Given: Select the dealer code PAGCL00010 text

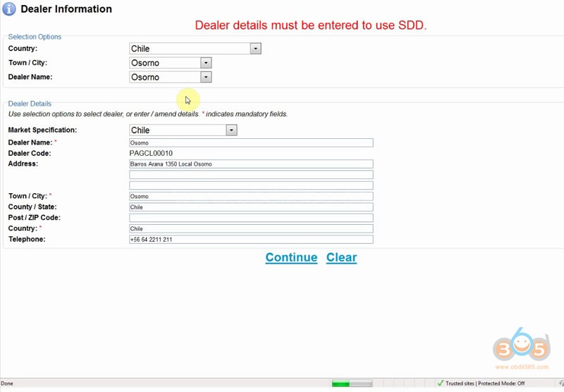Looking at the screenshot, I should (x=151, y=154).
